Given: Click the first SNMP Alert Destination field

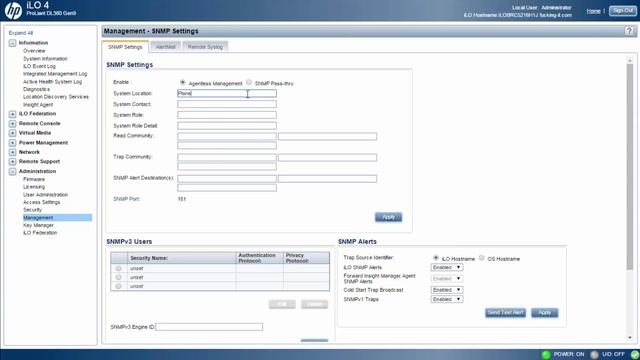Looking at the screenshot, I should tap(227, 179).
